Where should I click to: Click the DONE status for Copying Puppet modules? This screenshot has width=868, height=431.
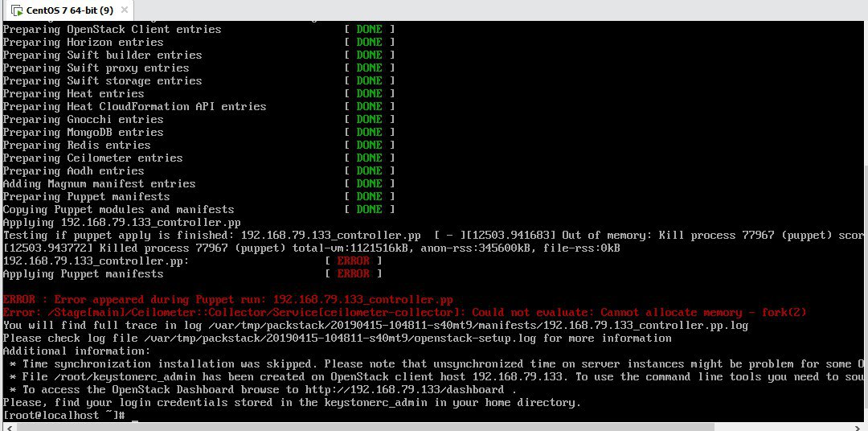pos(369,209)
